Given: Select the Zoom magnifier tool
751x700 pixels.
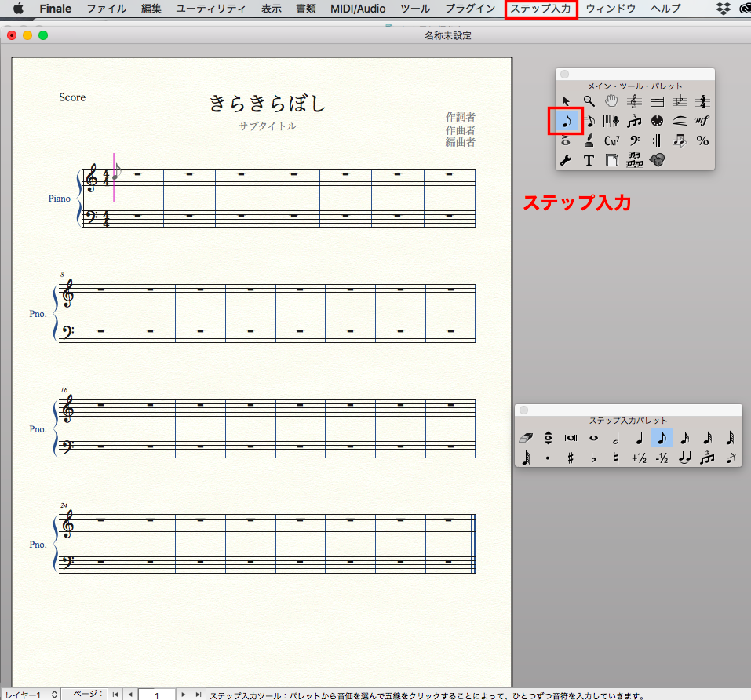Looking at the screenshot, I should (589, 101).
